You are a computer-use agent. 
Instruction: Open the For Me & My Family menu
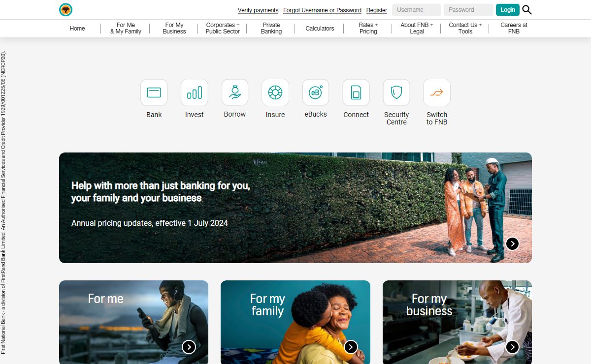[126, 28]
